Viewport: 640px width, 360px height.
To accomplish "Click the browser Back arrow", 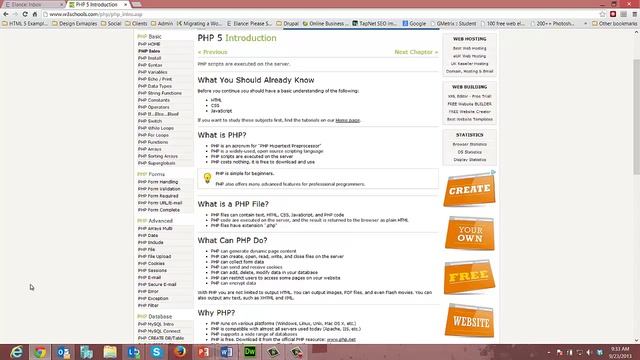I will (6, 14).
